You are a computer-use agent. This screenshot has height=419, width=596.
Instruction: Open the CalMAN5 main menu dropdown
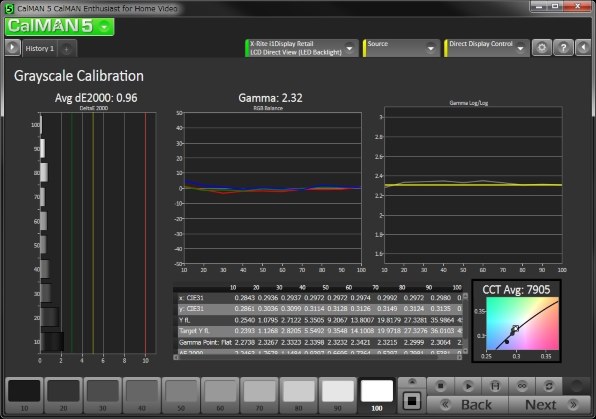coord(60,26)
